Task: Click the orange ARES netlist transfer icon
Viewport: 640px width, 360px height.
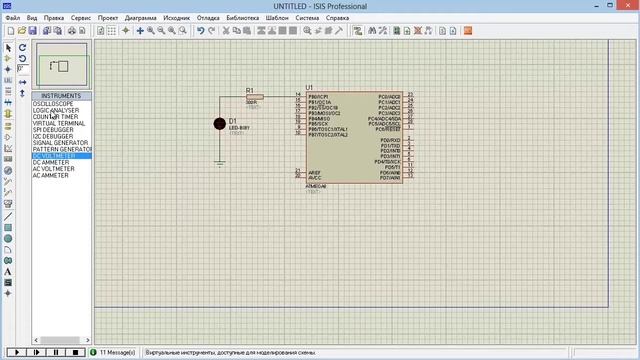Action: (468, 31)
